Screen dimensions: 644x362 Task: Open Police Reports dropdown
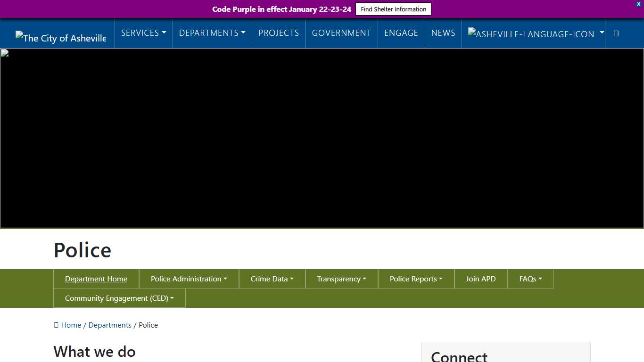pyautogui.click(x=416, y=279)
